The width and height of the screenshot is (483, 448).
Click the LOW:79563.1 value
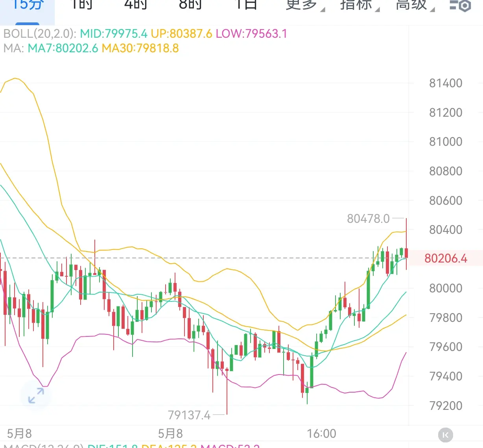point(251,34)
